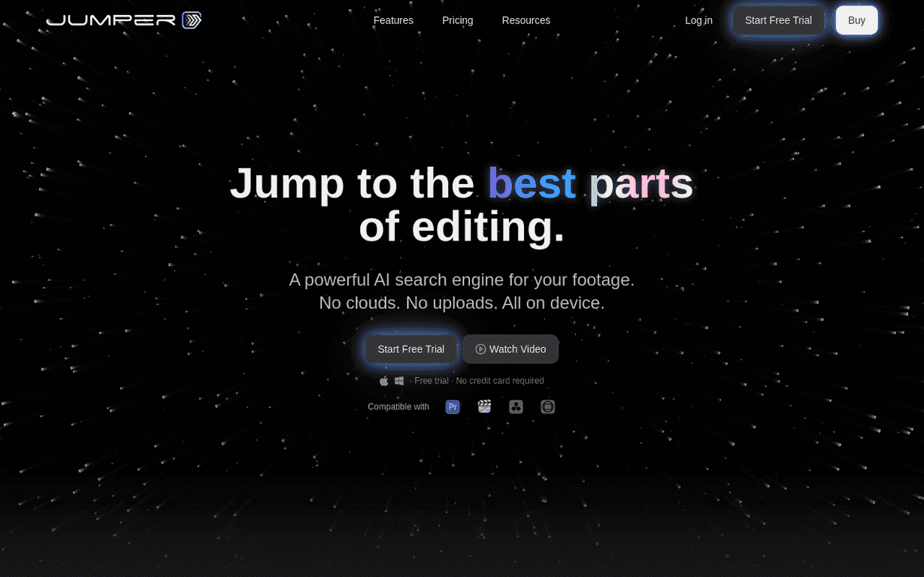The height and width of the screenshot is (577, 924).
Task: Click the Watch Video button
Action: (x=510, y=349)
